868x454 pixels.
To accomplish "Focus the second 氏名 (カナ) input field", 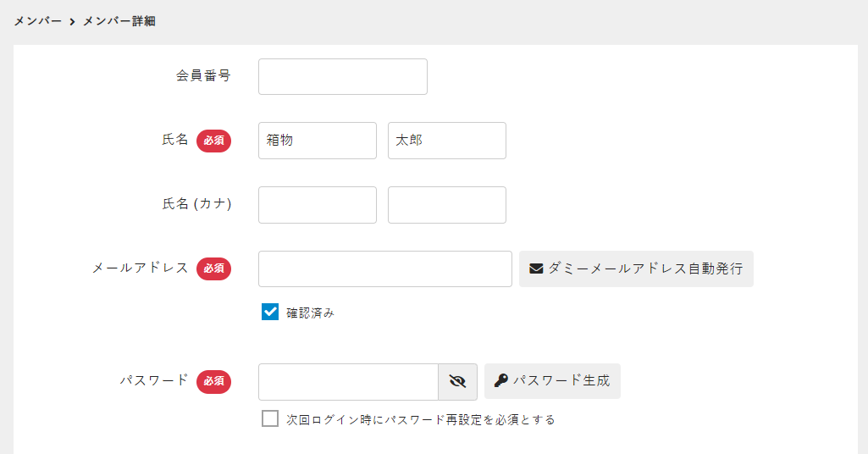I will pyautogui.click(x=446, y=205).
